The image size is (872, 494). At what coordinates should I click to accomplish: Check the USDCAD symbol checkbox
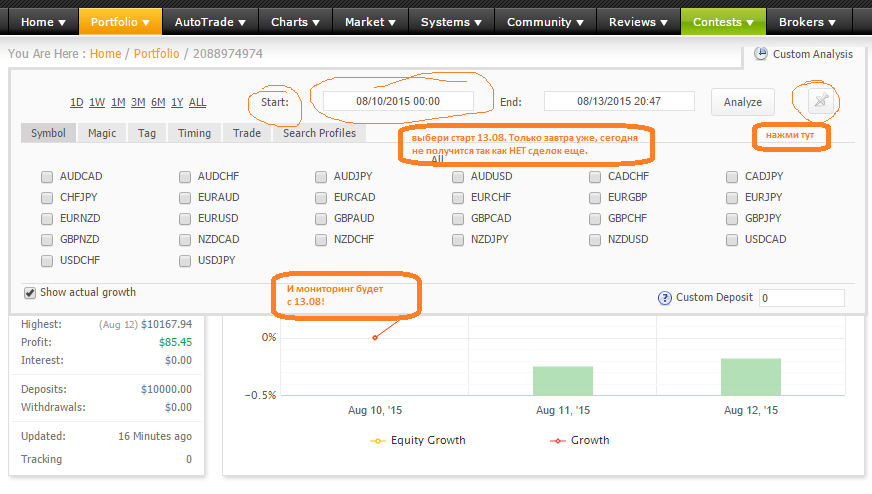(x=732, y=240)
